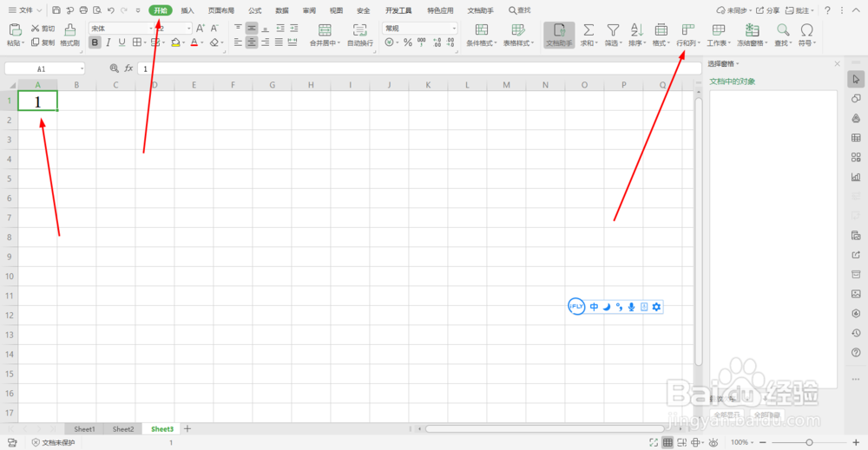868x450 pixels.
Task: Click the 文档助手 document assistant ribbon button
Action: pyautogui.click(x=559, y=35)
